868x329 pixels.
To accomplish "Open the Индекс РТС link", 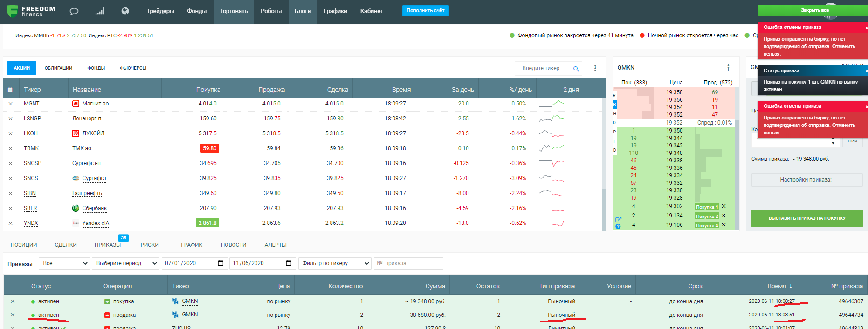I will 103,36.
